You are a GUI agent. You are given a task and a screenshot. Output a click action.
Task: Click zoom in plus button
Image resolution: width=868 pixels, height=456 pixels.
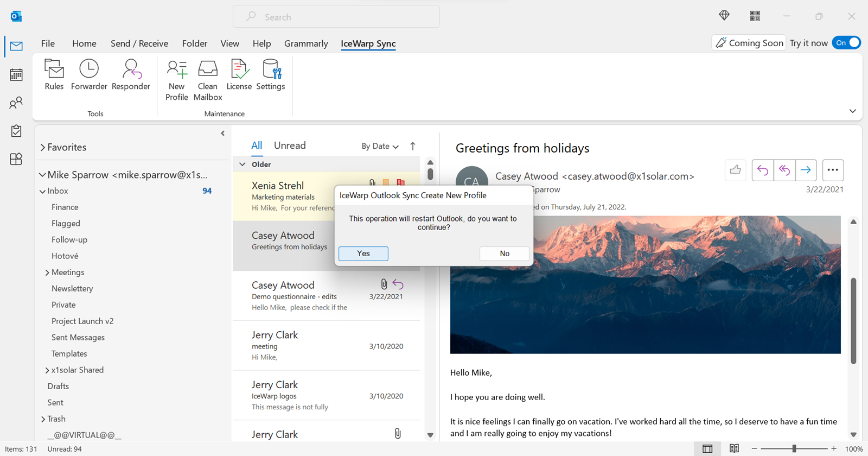pos(834,449)
